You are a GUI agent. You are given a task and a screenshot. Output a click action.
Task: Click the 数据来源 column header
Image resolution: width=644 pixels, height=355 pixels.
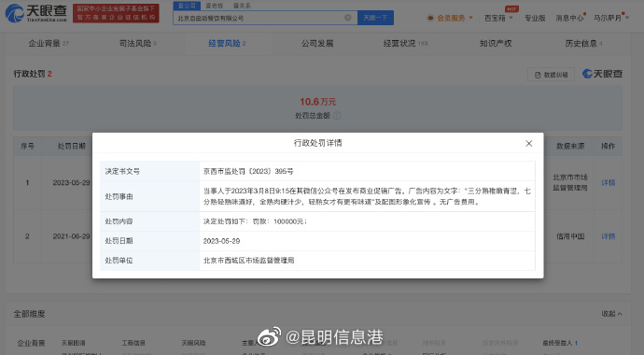pyautogui.click(x=570, y=146)
